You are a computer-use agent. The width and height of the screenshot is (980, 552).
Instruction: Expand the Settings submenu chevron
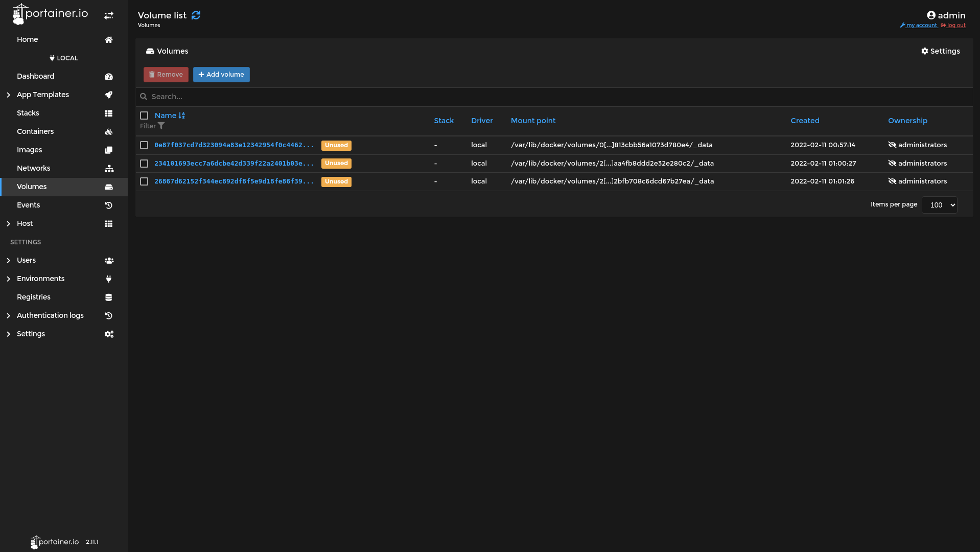[x=9, y=334]
